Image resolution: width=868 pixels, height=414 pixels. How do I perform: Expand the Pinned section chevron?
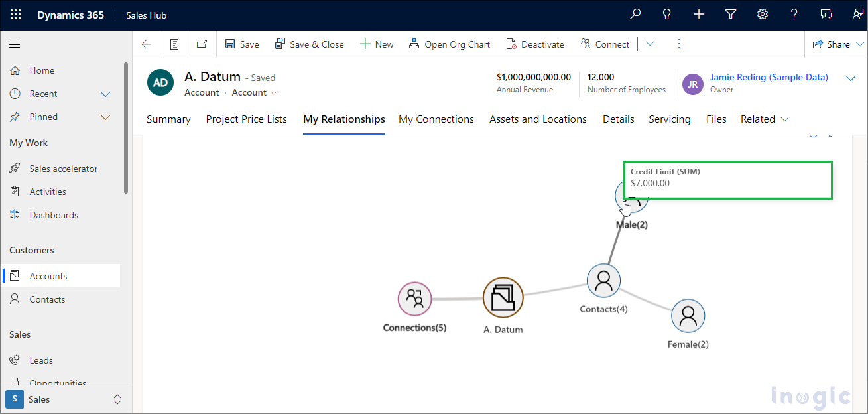tap(105, 117)
